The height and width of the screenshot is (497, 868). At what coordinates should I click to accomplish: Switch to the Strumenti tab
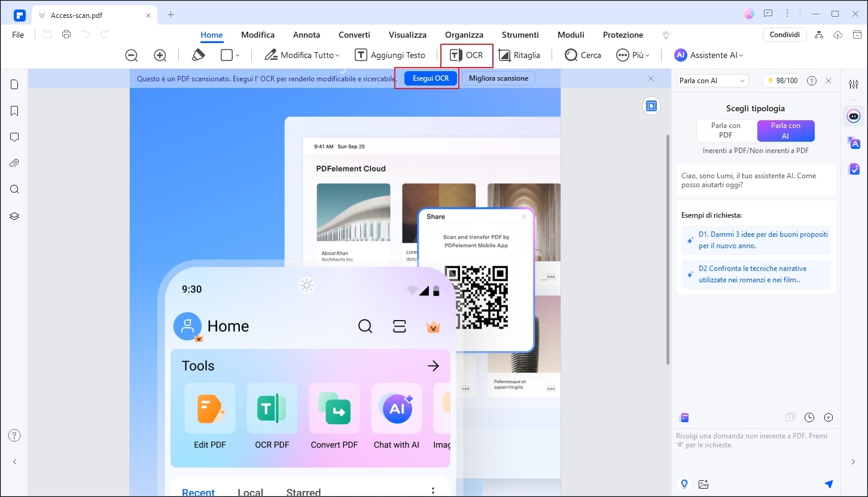[520, 35]
